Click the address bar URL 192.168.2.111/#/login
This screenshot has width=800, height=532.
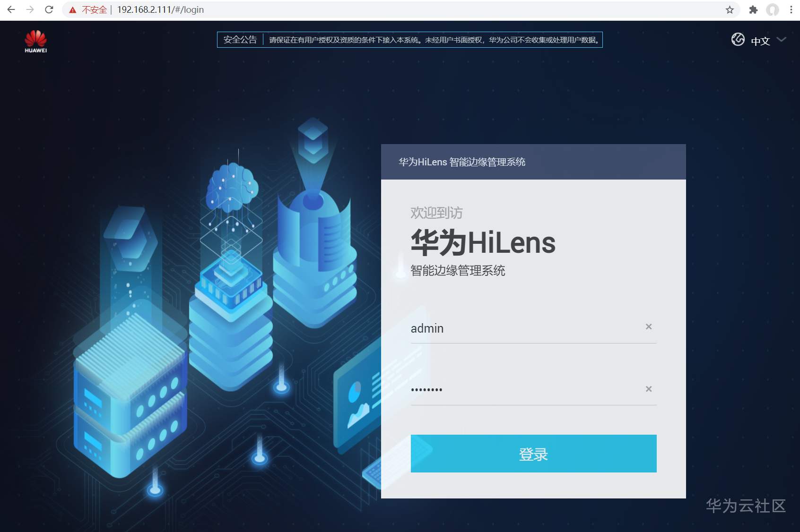click(x=160, y=10)
